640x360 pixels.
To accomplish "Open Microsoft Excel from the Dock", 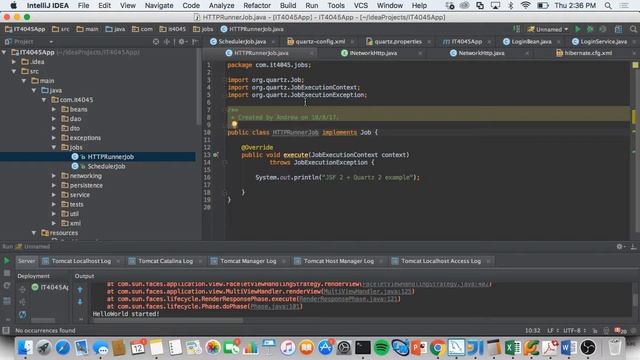I will coord(512,348).
